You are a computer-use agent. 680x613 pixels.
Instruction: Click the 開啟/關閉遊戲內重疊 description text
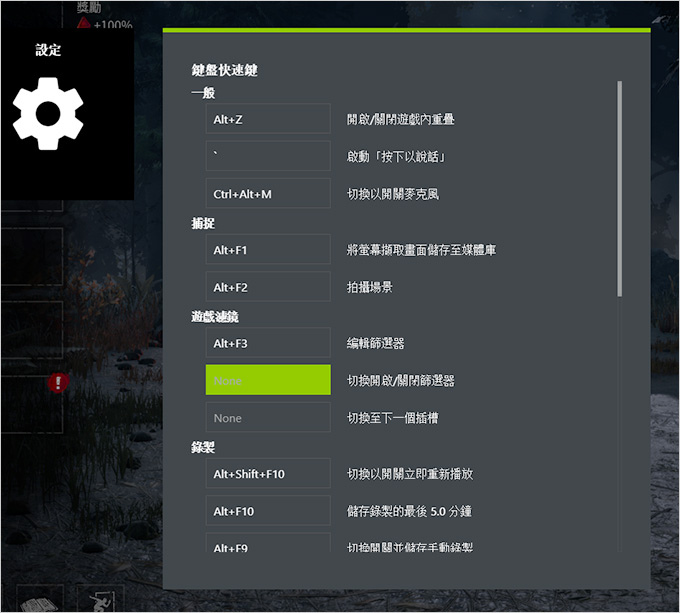[400, 119]
